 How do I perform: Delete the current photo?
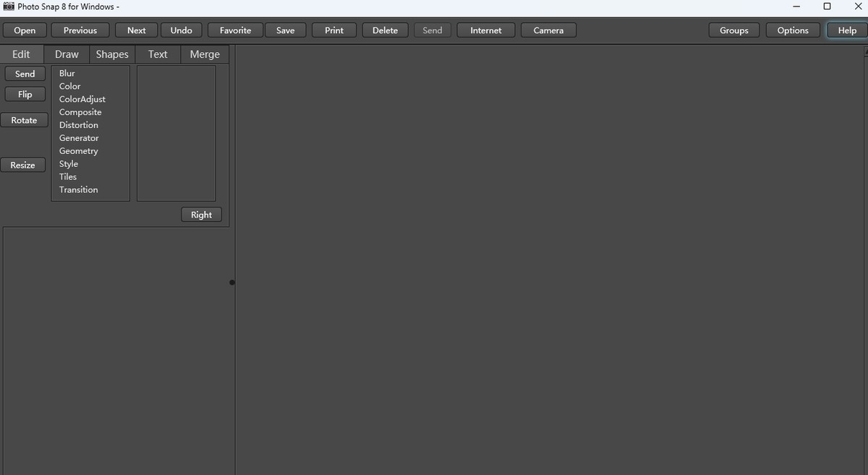coord(385,30)
